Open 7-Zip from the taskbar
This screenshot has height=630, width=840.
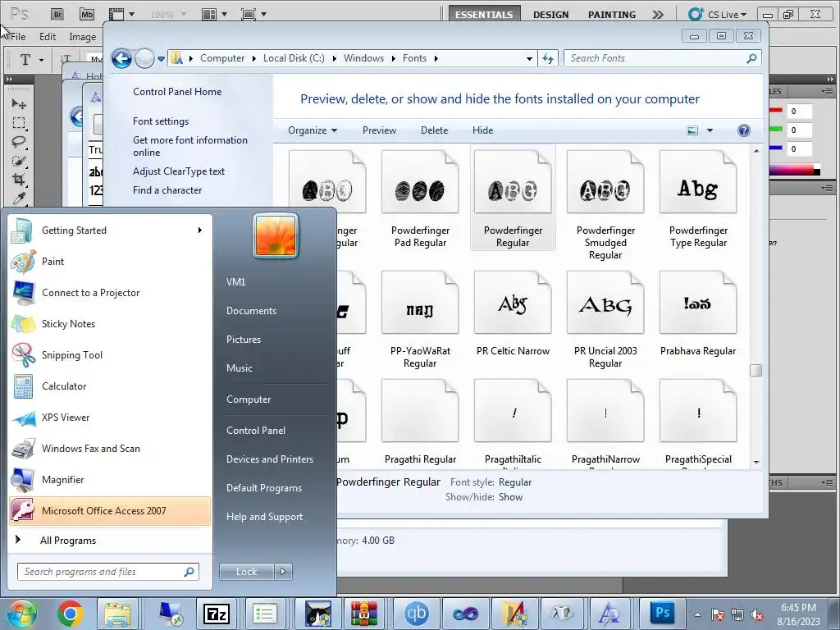click(217, 614)
